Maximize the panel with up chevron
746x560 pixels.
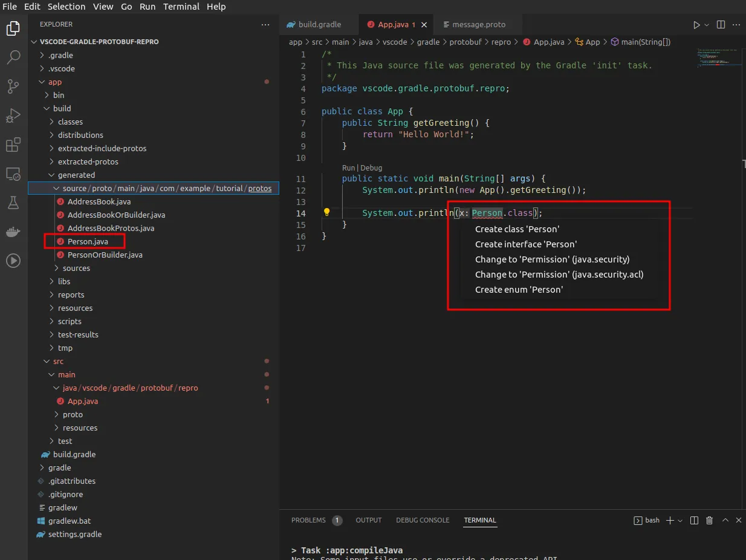tap(725, 520)
